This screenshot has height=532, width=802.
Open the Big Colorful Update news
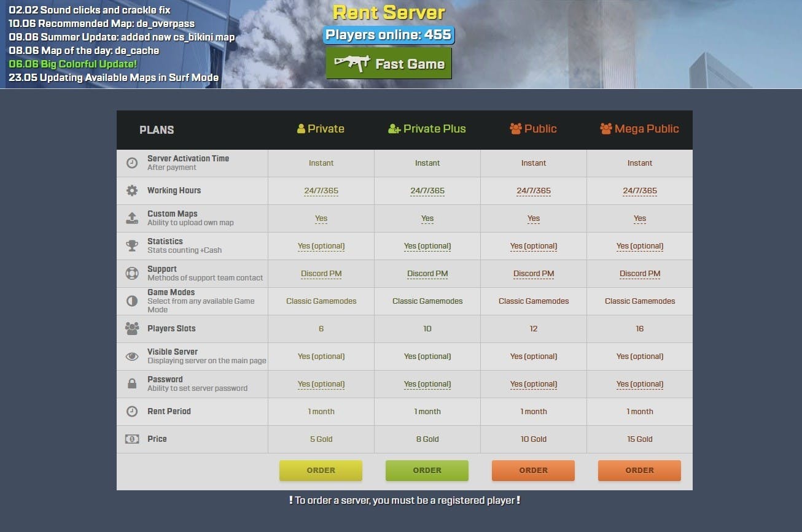73,64
